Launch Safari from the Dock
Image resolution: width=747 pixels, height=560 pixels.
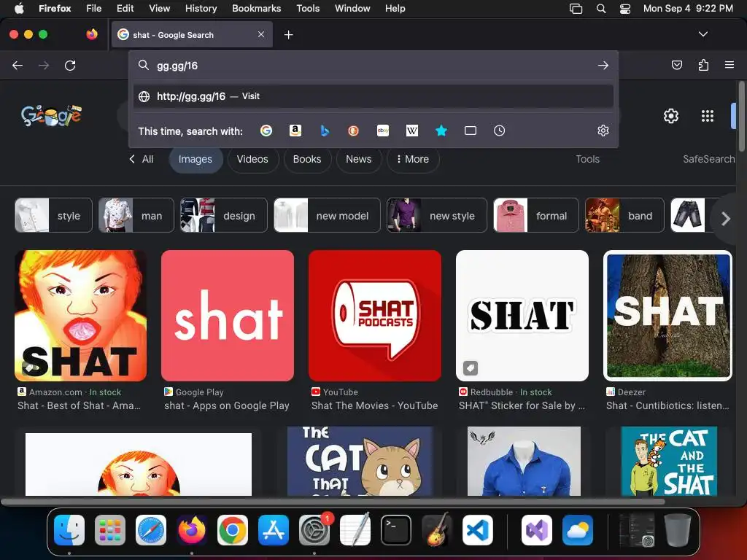[x=151, y=529]
